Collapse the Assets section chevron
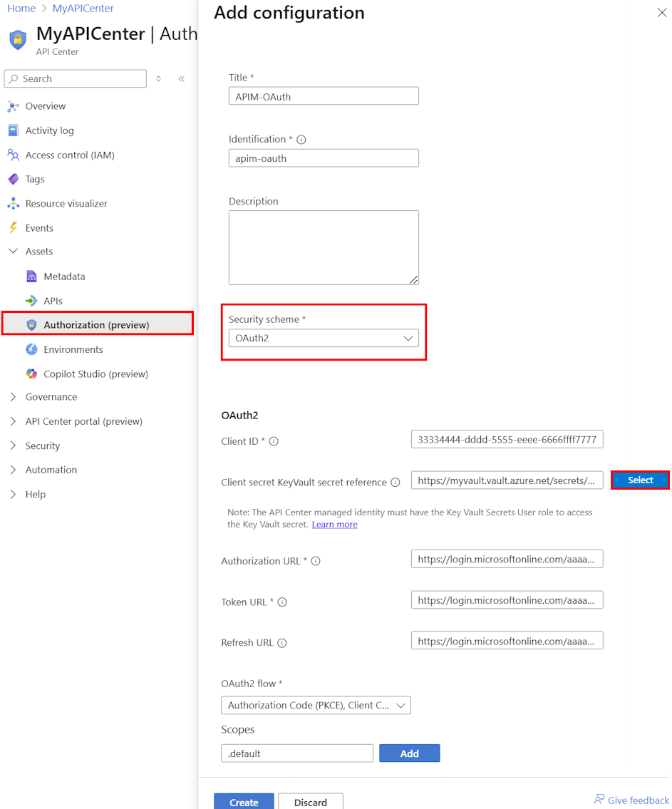 [14, 252]
